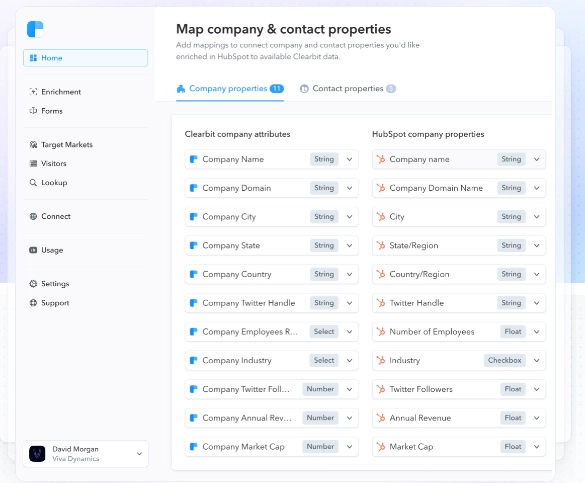Expand the Number of Employees chevron
The image size is (585, 483).
(x=536, y=332)
